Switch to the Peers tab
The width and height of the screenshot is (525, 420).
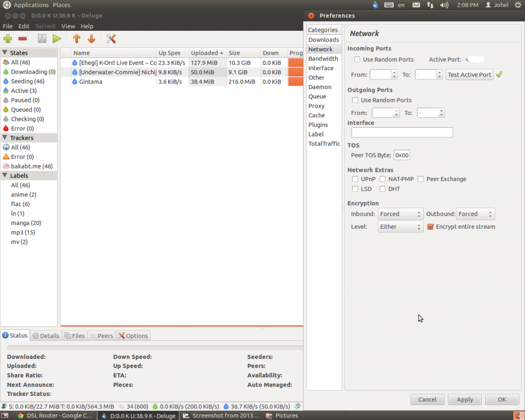102,336
